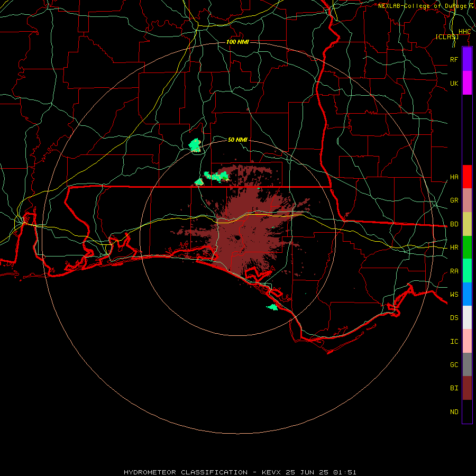This screenshot has width=476, height=476.
Task: Pick the light green RA legend swatch
Action: pos(467,271)
